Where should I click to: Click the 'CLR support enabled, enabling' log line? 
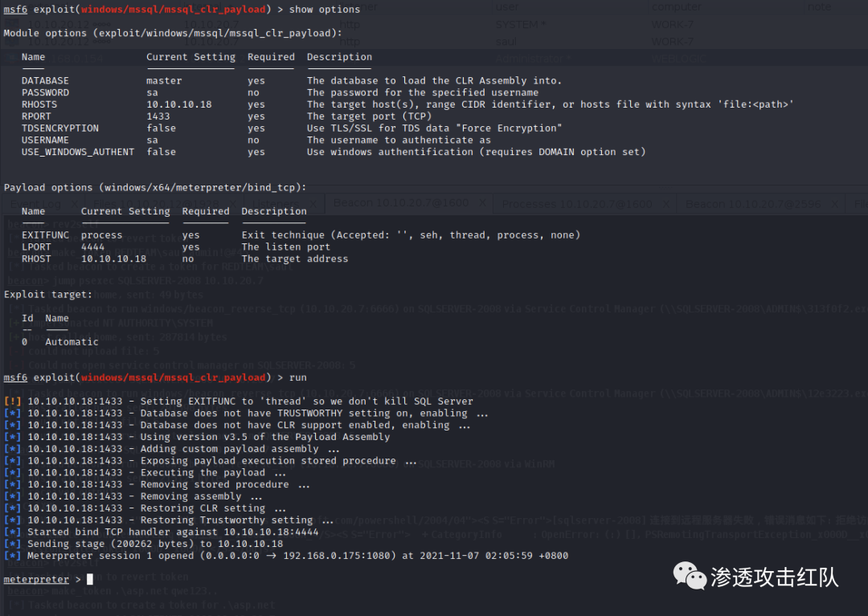pyautogui.click(x=237, y=425)
